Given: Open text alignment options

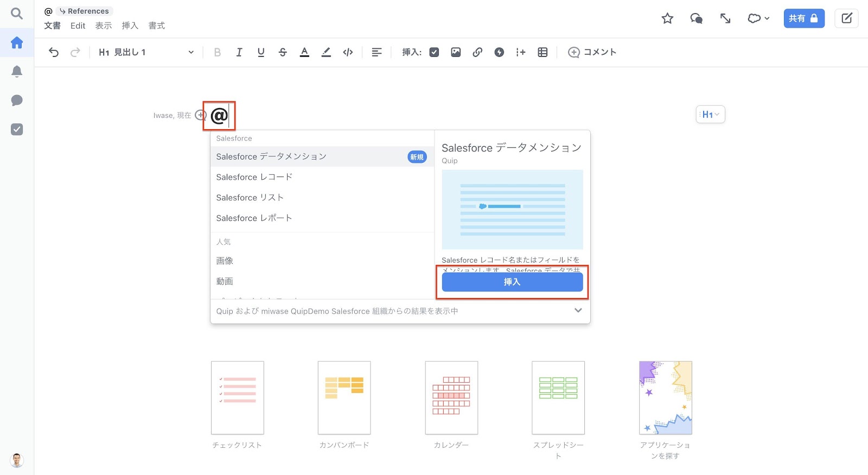Looking at the screenshot, I should coord(376,52).
